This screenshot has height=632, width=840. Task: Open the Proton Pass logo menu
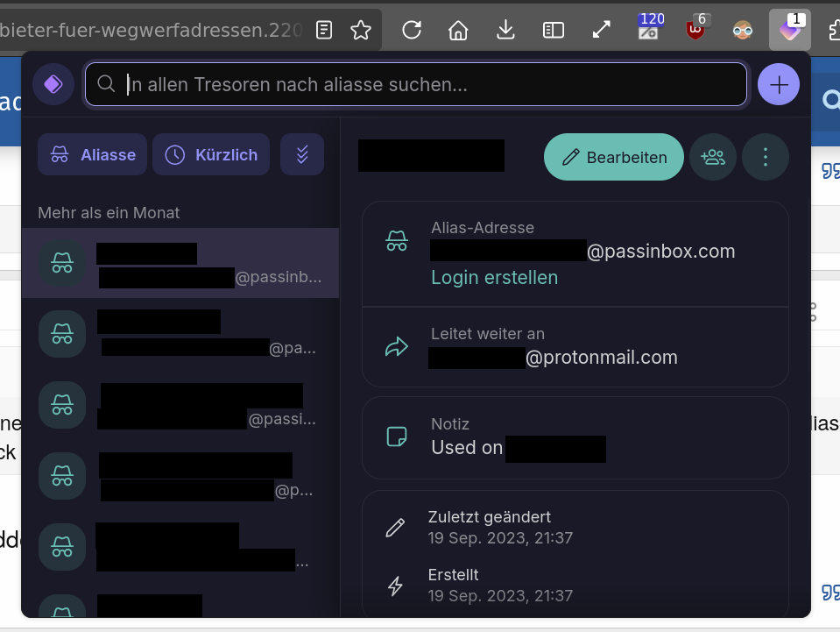pos(53,84)
